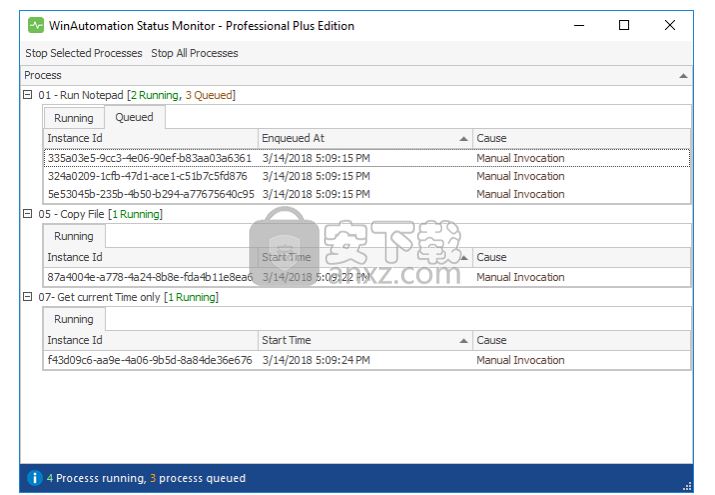Click the WinAutomation app icon in title bar
This screenshot has width=715, height=495.
36,25
